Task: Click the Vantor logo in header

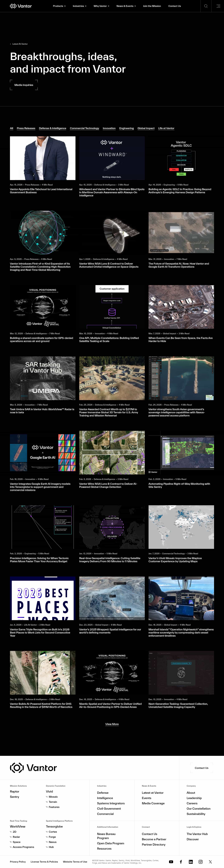Action: pos(21,6)
